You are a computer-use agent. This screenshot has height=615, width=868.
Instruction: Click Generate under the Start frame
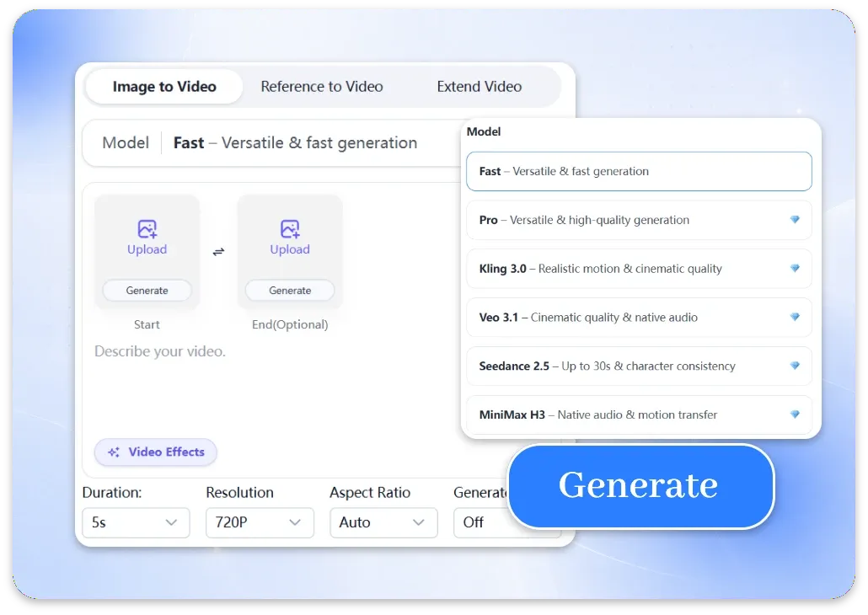[147, 291]
